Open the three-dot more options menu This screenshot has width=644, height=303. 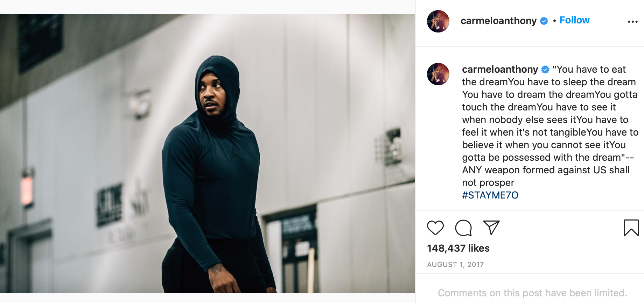pyautogui.click(x=633, y=22)
